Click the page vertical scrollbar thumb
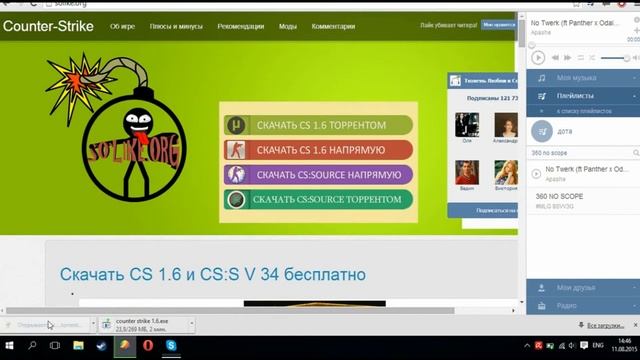Image resolution: width=640 pixels, height=360 pixels. click(x=522, y=34)
